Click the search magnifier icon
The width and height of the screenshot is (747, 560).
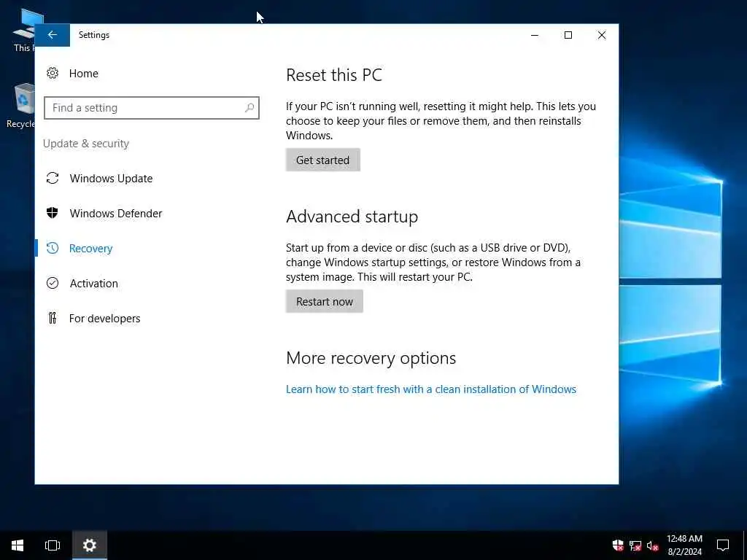tap(249, 108)
